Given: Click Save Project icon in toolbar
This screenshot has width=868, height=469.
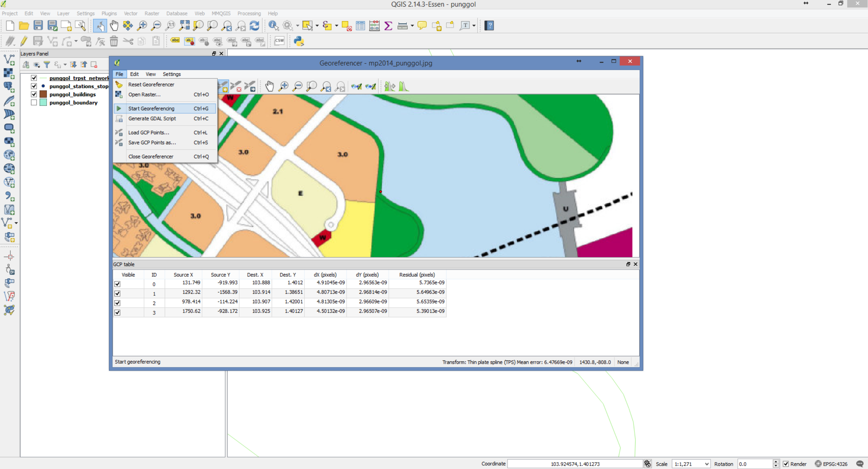Looking at the screenshot, I should (x=38, y=26).
